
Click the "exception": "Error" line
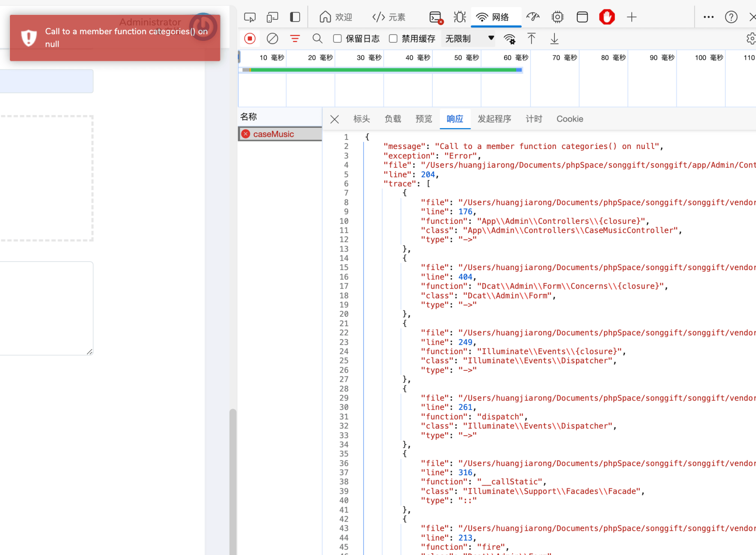coord(432,156)
